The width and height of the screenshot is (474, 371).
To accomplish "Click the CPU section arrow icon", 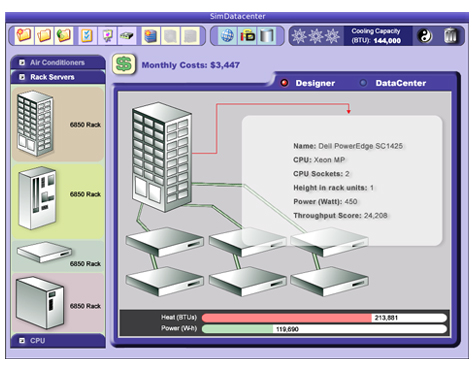I will (x=22, y=341).
